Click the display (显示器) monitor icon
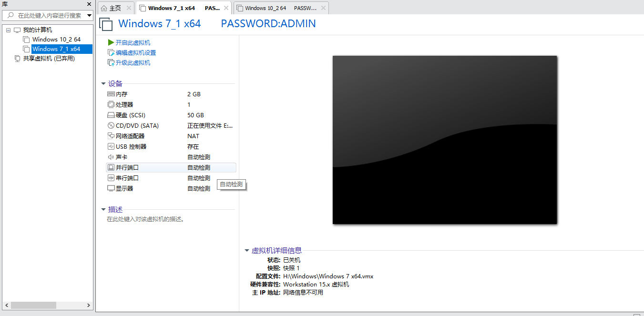Screen dimensions: 644x316 111,188
